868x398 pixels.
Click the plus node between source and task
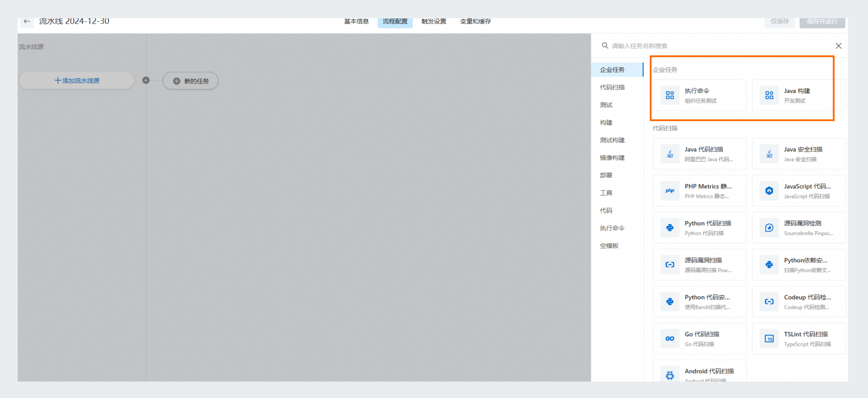coord(146,80)
